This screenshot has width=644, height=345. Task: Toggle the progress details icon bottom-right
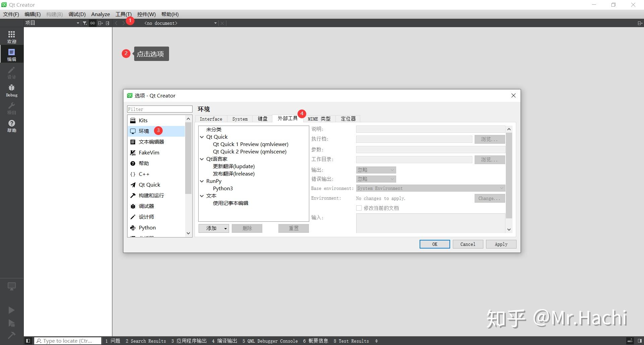(x=630, y=341)
